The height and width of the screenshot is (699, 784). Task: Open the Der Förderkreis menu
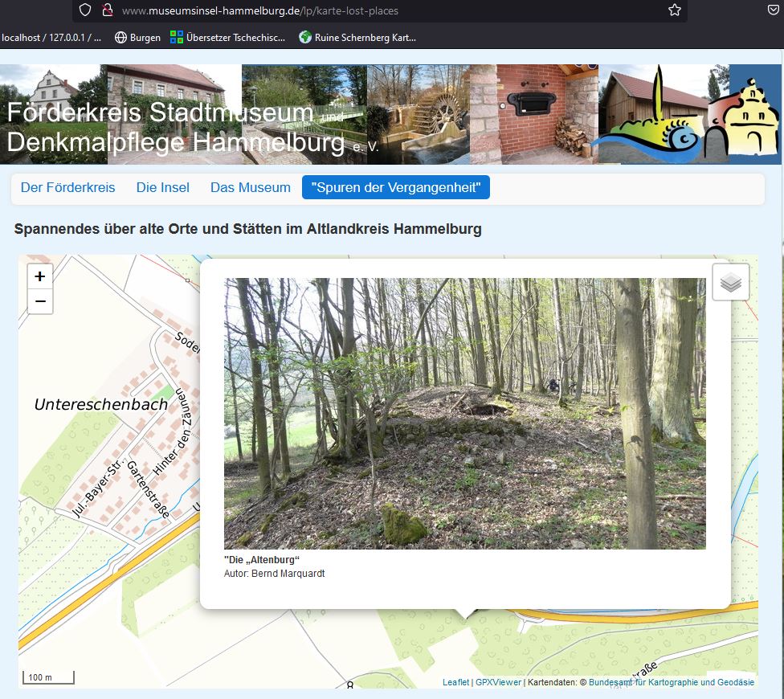point(68,187)
